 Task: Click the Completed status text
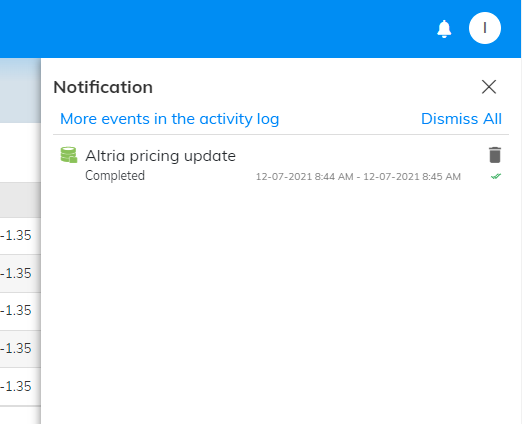click(x=115, y=176)
